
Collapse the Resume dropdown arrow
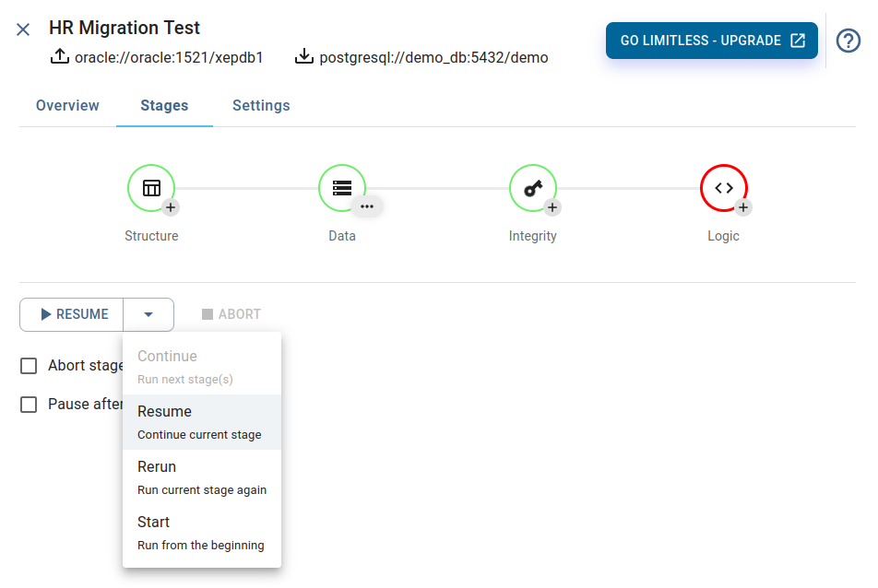coord(148,314)
